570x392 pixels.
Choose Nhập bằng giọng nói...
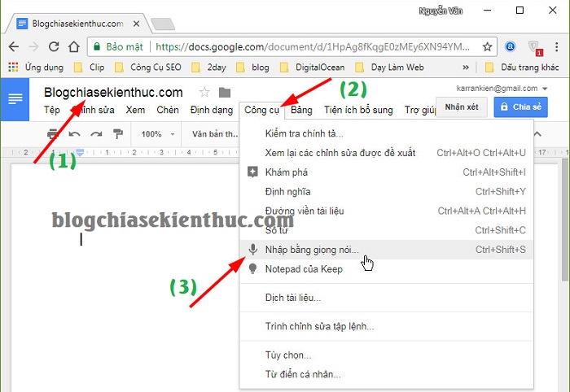click(x=387, y=250)
